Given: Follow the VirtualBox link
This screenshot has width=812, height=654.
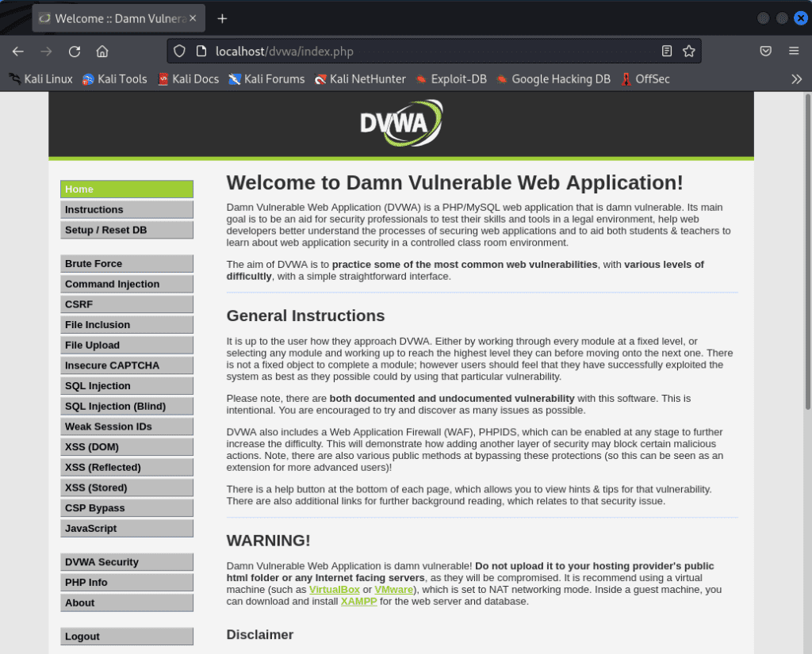Looking at the screenshot, I should pyautogui.click(x=335, y=590).
